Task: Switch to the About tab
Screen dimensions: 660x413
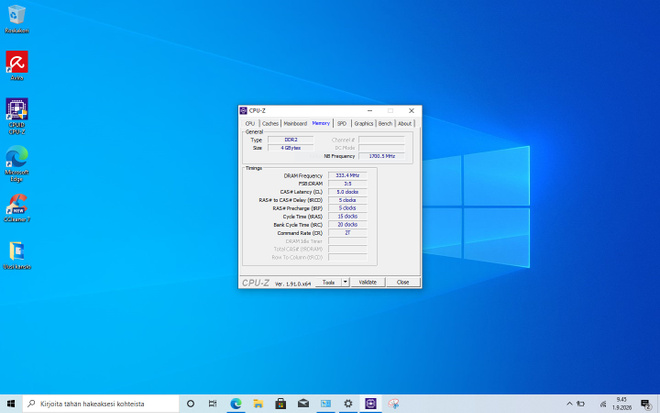Action: [x=405, y=123]
